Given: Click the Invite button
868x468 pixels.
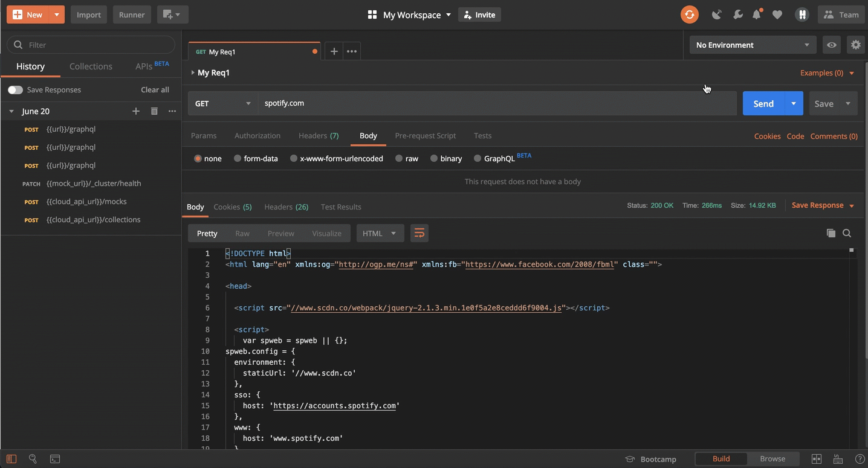Looking at the screenshot, I should pos(479,14).
